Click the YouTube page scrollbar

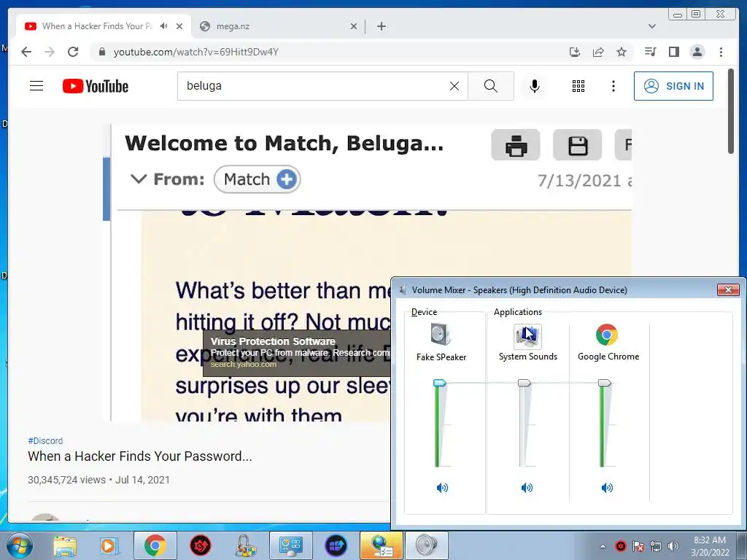pos(731,112)
